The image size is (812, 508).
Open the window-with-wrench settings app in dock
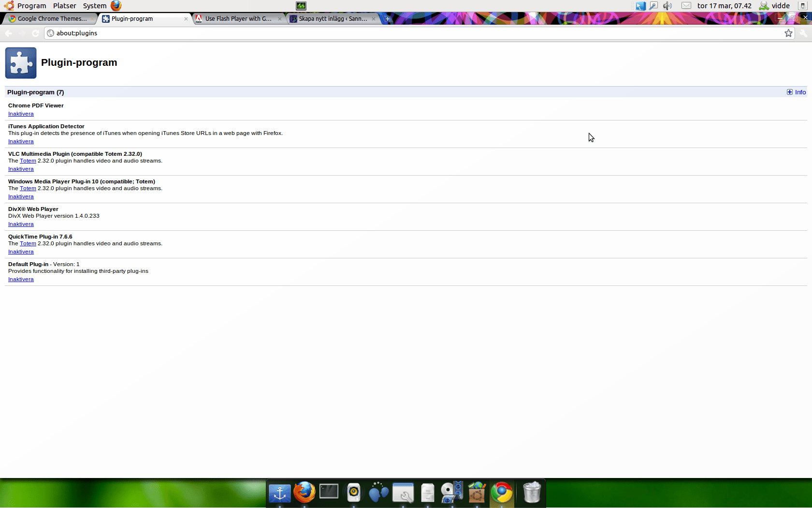pyautogui.click(x=403, y=493)
